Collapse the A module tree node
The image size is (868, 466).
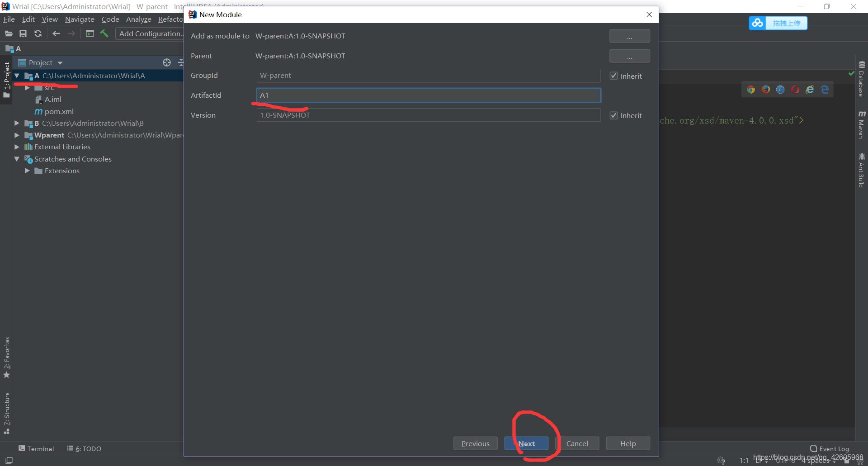coord(17,76)
